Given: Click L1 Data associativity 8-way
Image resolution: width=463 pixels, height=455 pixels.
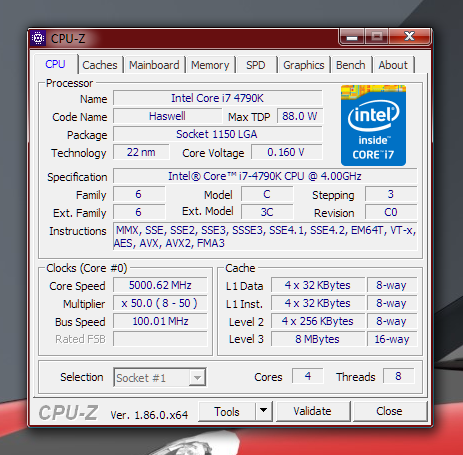Looking at the screenshot, I should 392,285.
